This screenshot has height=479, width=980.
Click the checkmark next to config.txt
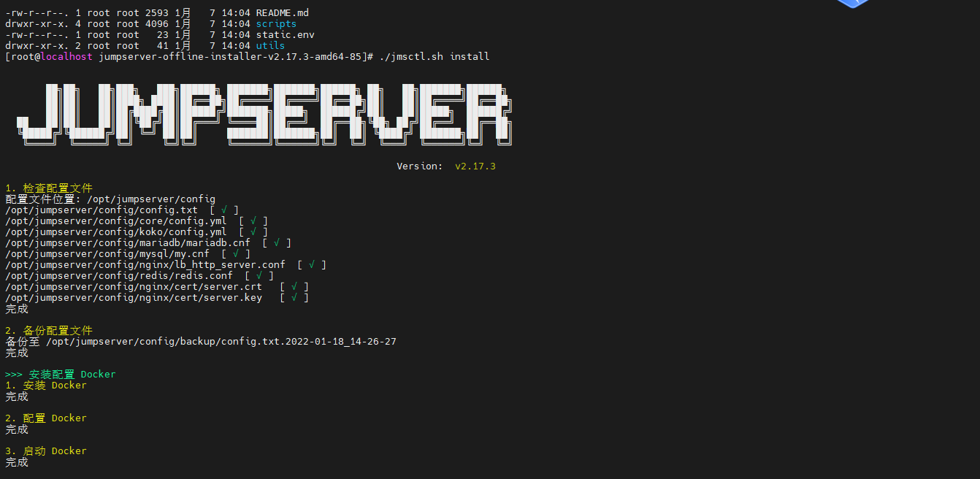pos(223,210)
